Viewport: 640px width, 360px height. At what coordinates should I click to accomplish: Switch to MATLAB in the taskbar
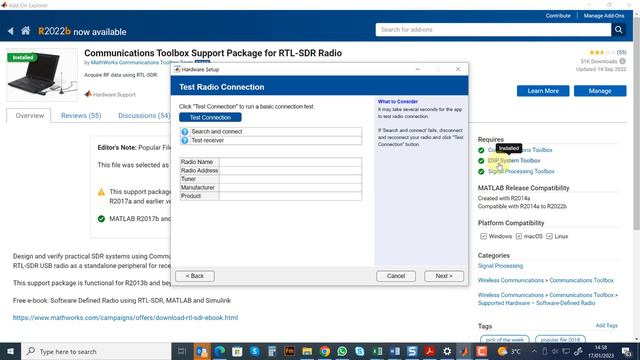tap(464, 351)
